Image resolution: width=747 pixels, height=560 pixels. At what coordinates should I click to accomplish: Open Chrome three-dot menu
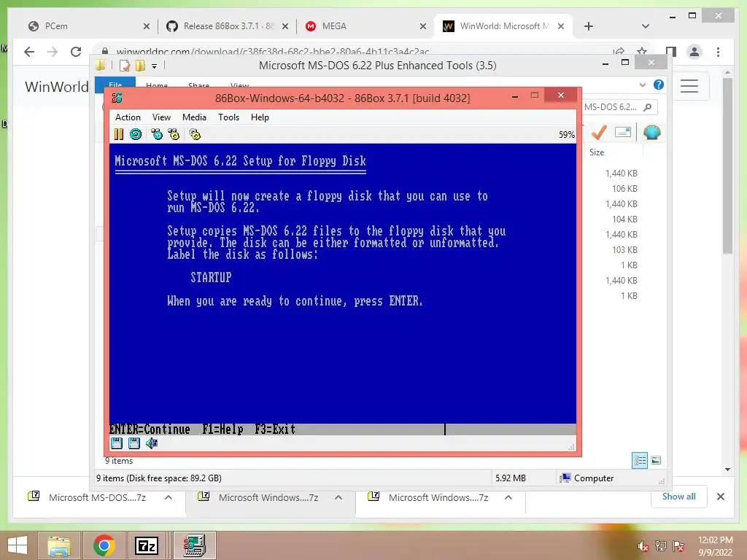coord(718,52)
